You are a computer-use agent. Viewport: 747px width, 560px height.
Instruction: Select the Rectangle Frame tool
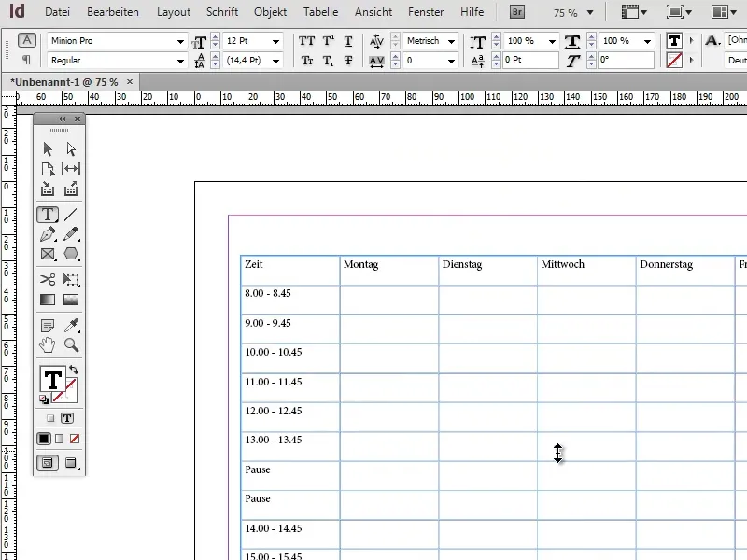point(48,254)
